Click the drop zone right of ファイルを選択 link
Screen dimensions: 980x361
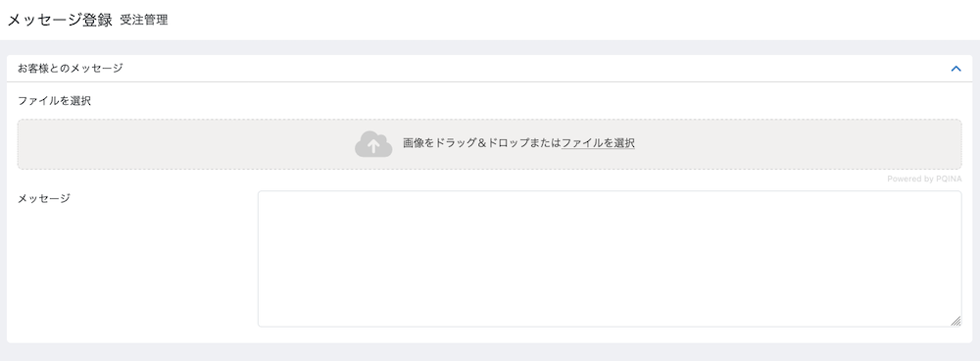pos(798,144)
